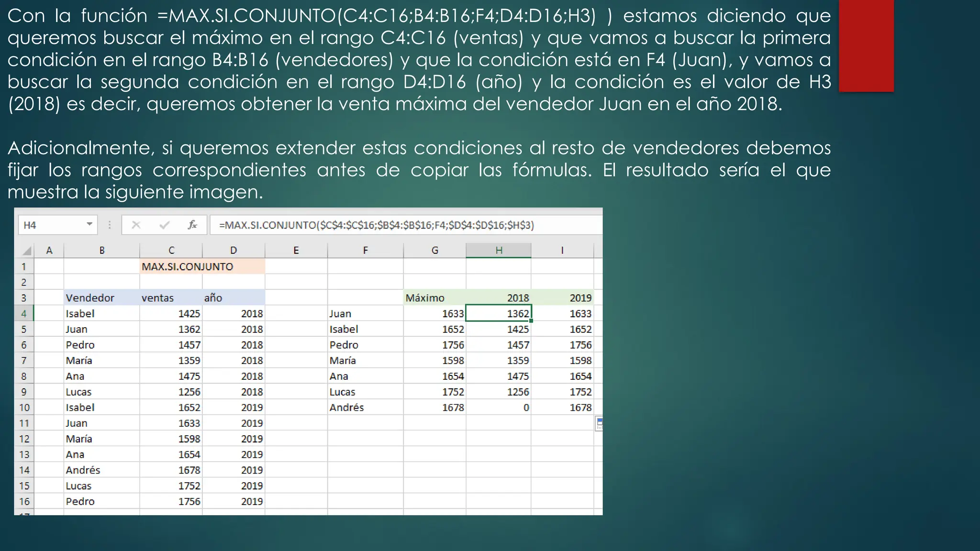The width and height of the screenshot is (980, 551).
Task: Click cell H10 showing 0
Action: point(499,408)
